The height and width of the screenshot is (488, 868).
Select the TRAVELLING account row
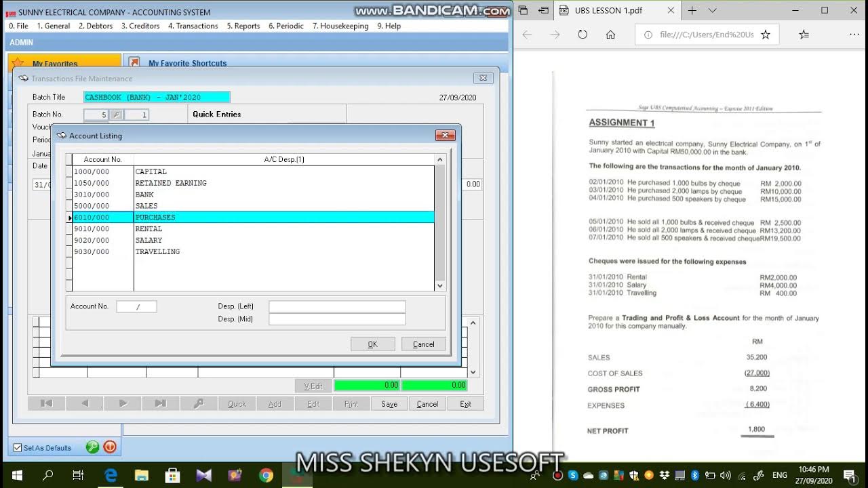click(253, 251)
